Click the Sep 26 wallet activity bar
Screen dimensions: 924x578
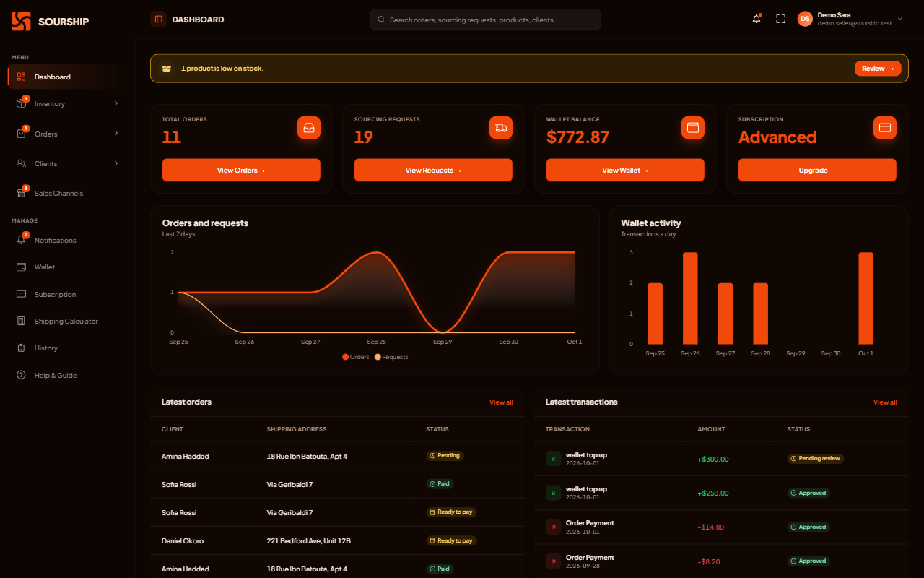(691, 298)
